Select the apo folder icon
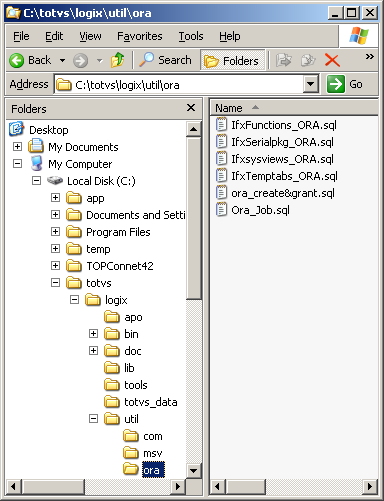 [112, 317]
